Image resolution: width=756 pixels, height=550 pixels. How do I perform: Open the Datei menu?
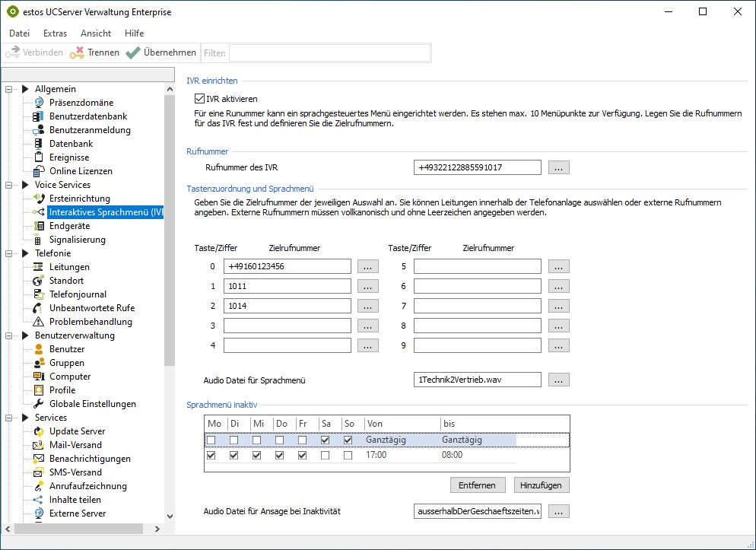[19, 33]
